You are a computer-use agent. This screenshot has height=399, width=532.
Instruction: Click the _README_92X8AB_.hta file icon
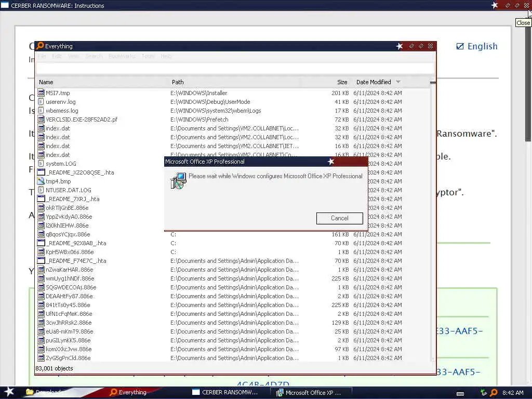click(x=41, y=243)
